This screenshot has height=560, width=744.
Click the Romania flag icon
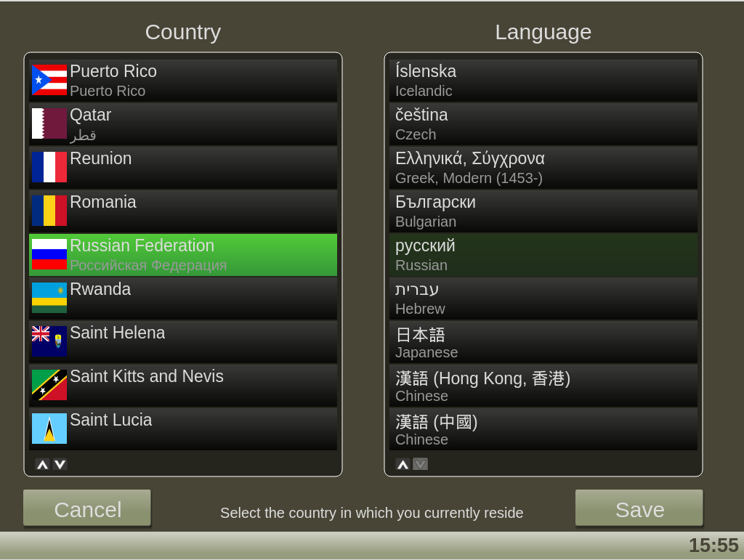click(x=49, y=211)
